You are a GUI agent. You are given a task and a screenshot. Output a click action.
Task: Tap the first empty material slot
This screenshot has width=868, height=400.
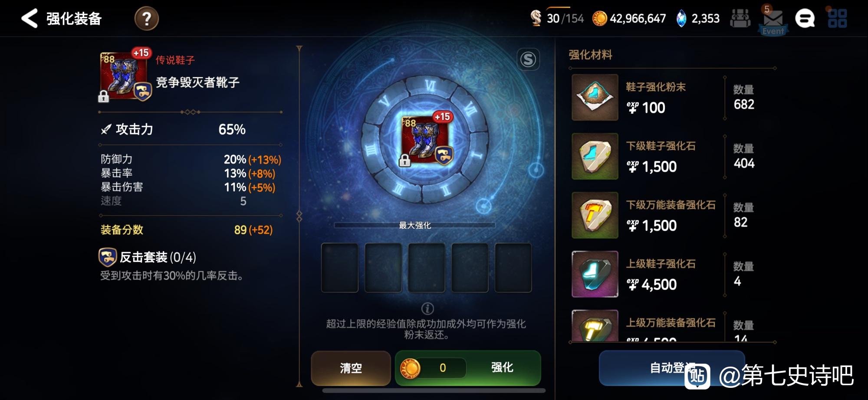340,268
